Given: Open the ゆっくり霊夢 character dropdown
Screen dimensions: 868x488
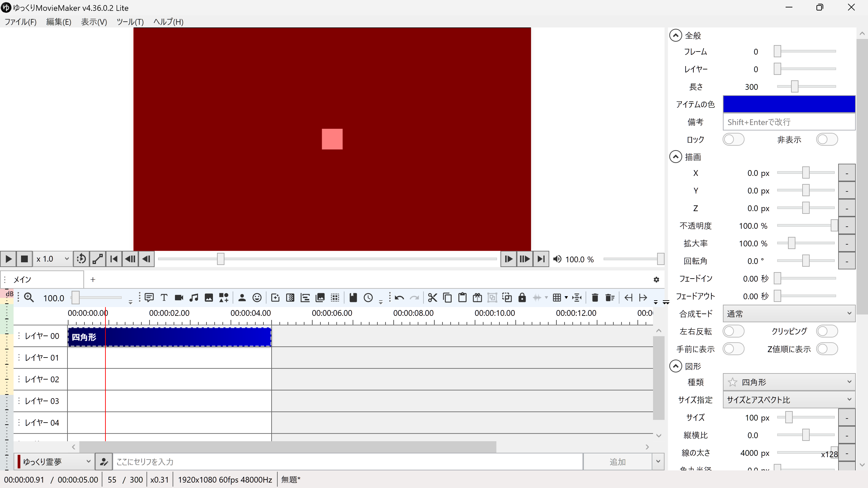Looking at the screenshot, I should point(54,462).
